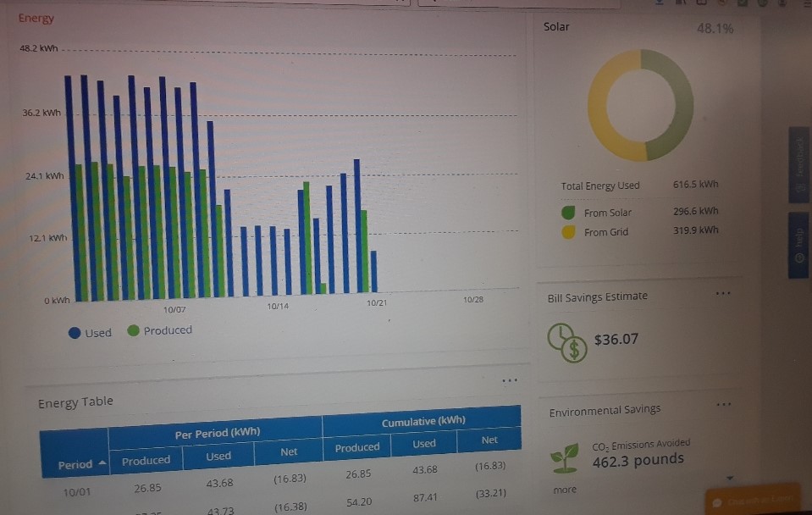Expand the small down arrow under Environmental Savings

(726, 477)
